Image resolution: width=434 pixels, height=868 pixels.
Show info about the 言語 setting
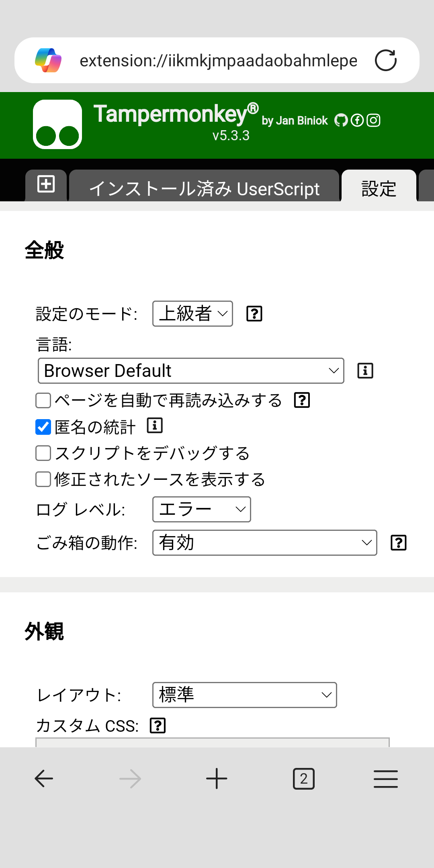coord(365,371)
